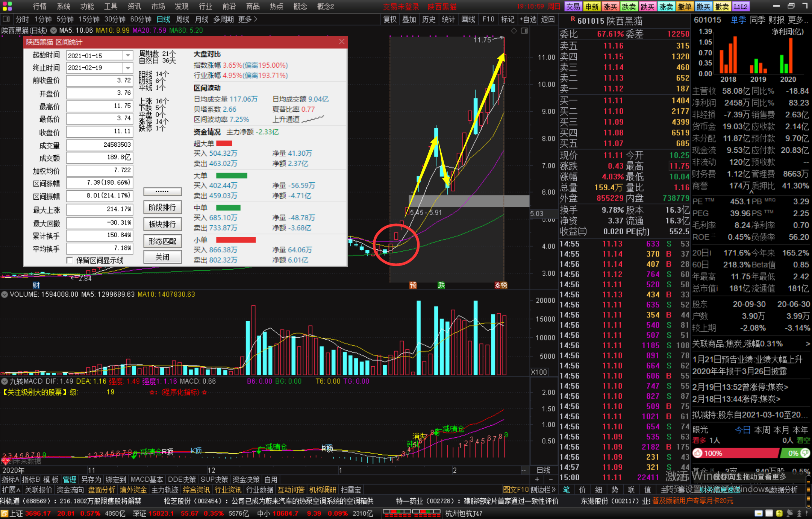
Task: Open the 概念 menu
Action: click(x=300, y=6)
